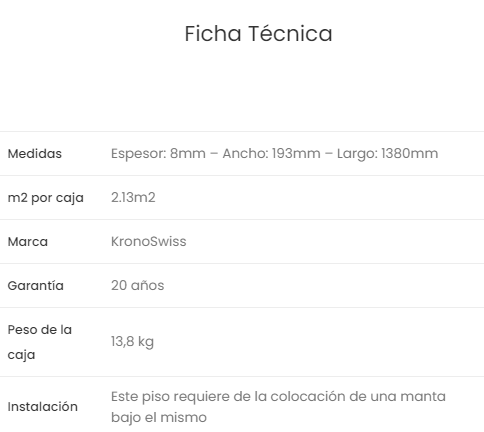This screenshot has height=432, width=484.
Task: Click the Espesor 8mm measurements text
Action: pyautogui.click(x=274, y=154)
